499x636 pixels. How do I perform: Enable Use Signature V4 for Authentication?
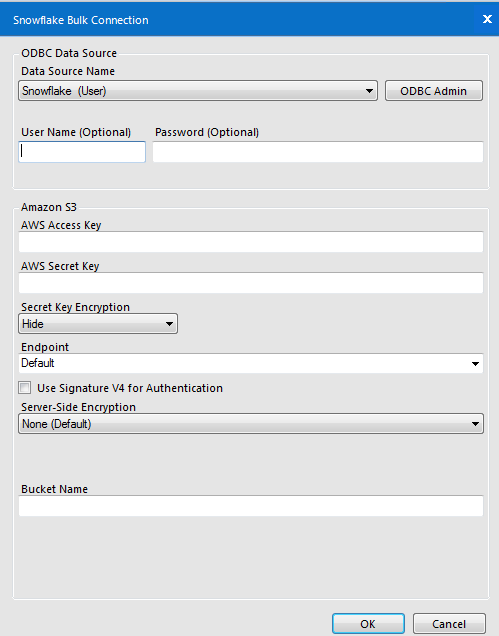[x=25, y=388]
